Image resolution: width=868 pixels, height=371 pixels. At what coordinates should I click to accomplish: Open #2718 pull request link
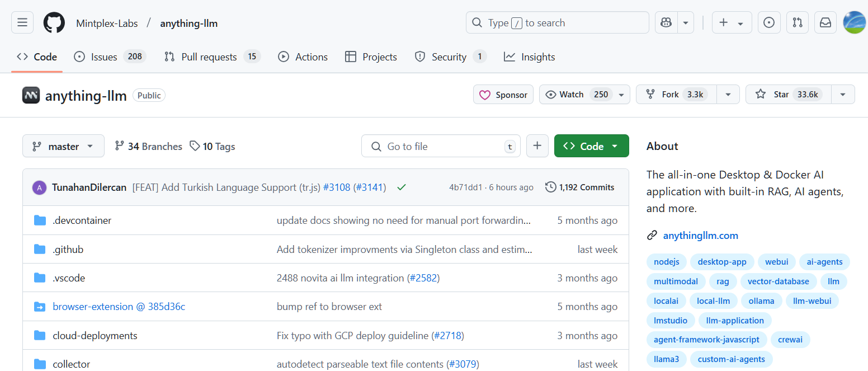(447, 336)
